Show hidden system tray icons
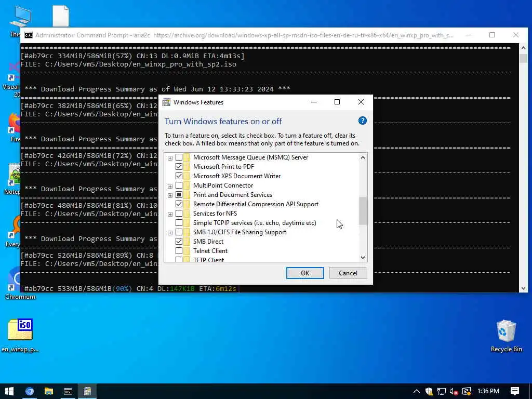The height and width of the screenshot is (399, 532). point(416,392)
